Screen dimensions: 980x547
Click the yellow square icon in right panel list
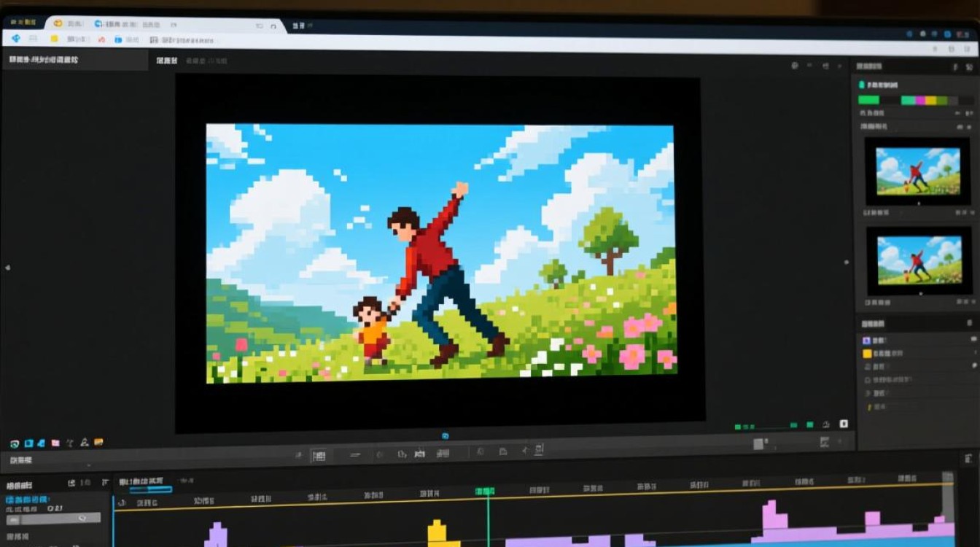tap(867, 354)
